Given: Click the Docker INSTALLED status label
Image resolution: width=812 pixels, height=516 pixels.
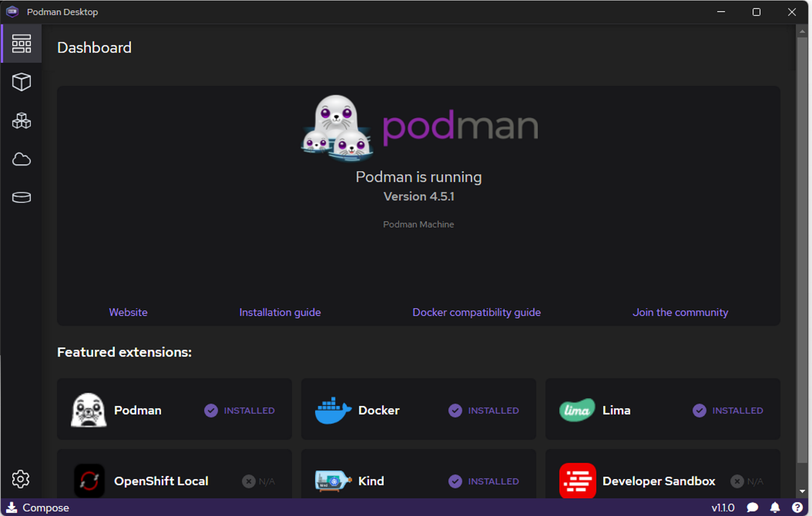Looking at the screenshot, I should 493,410.
